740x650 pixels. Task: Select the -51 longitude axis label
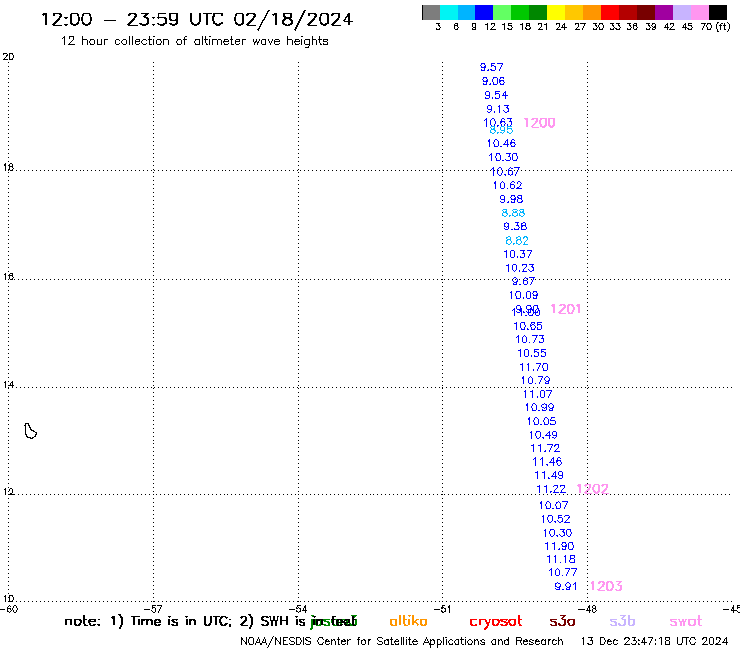click(x=442, y=609)
